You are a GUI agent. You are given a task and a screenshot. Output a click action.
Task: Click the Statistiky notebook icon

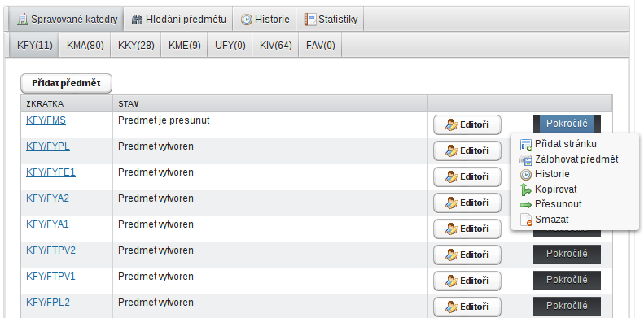[310, 20]
